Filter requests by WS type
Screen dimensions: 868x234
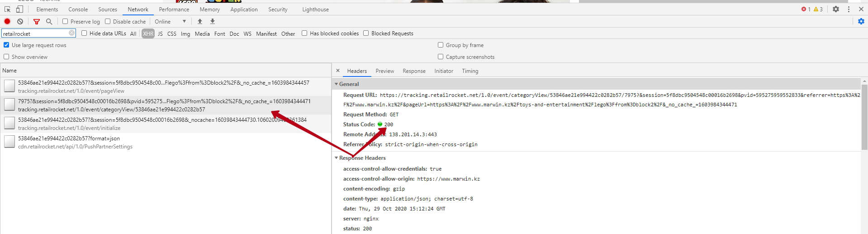[x=247, y=33]
